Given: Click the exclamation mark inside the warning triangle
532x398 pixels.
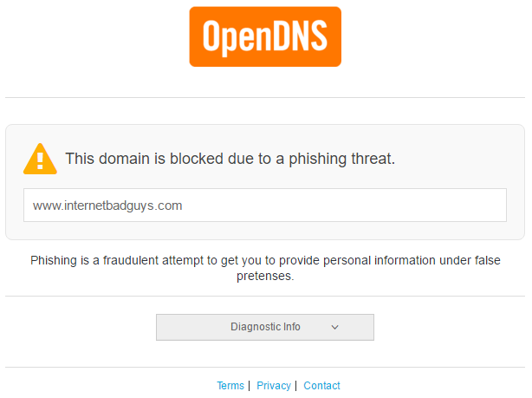Looking at the screenshot, I should [x=40, y=160].
